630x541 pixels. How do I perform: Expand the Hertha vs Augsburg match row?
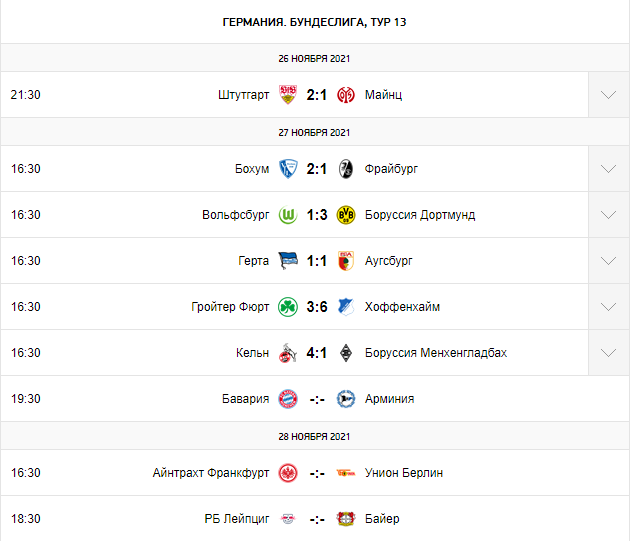click(x=609, y=261)
